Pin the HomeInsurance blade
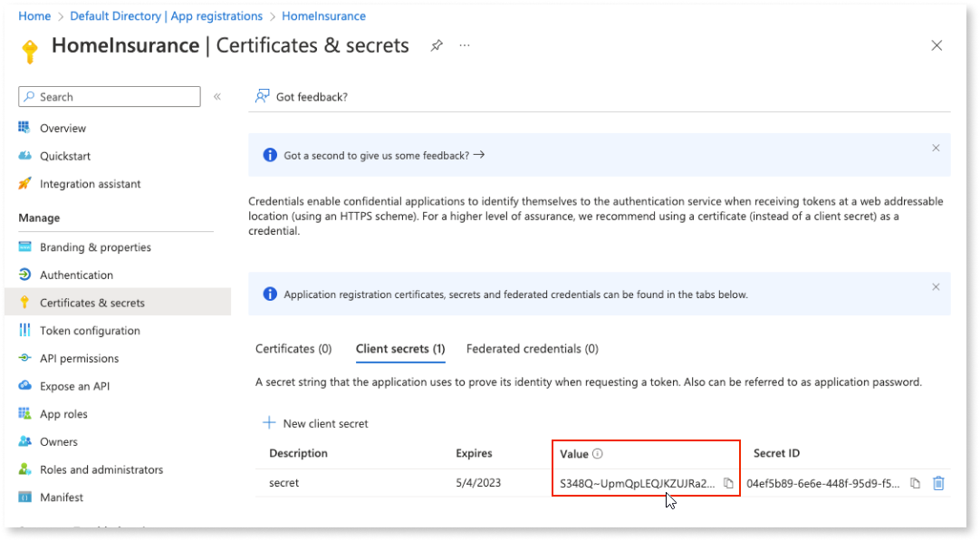980x541 pixels. coord(437,45)
